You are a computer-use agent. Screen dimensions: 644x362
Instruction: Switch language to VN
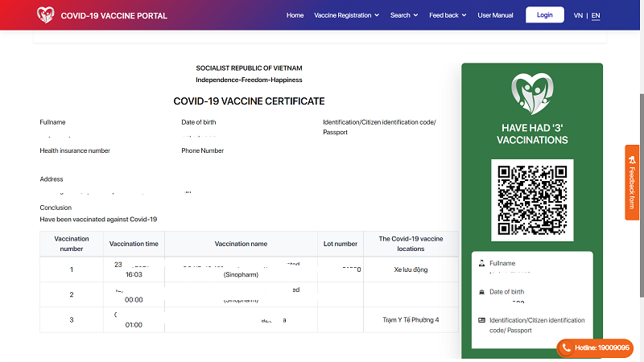pyautogui.click(x=578, y=15)
